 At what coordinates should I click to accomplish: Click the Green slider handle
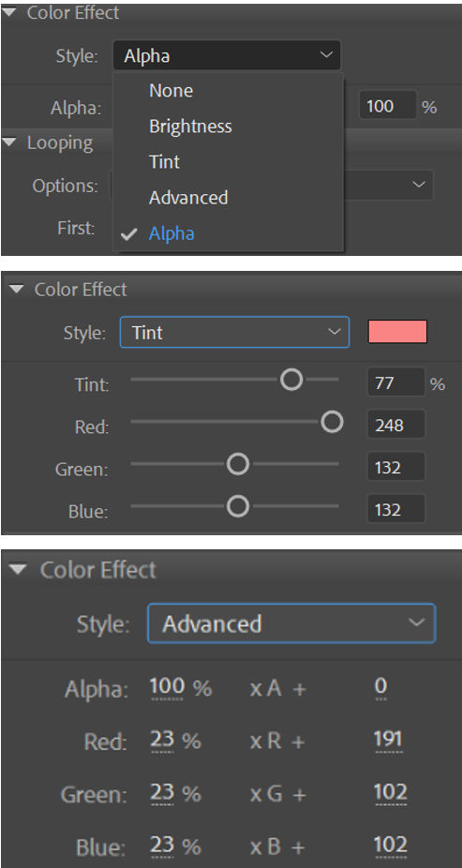[238, 464]
